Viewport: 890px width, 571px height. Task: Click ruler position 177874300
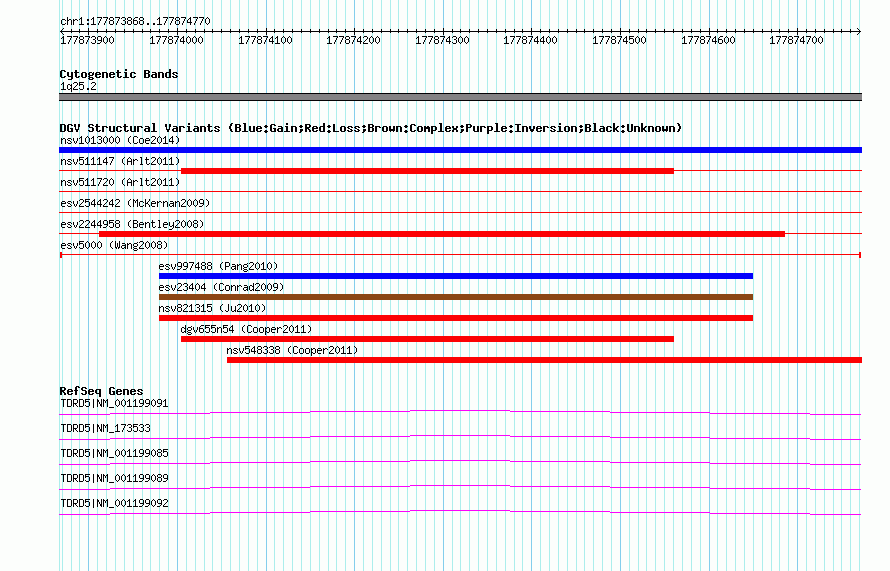tap(442, 40)
